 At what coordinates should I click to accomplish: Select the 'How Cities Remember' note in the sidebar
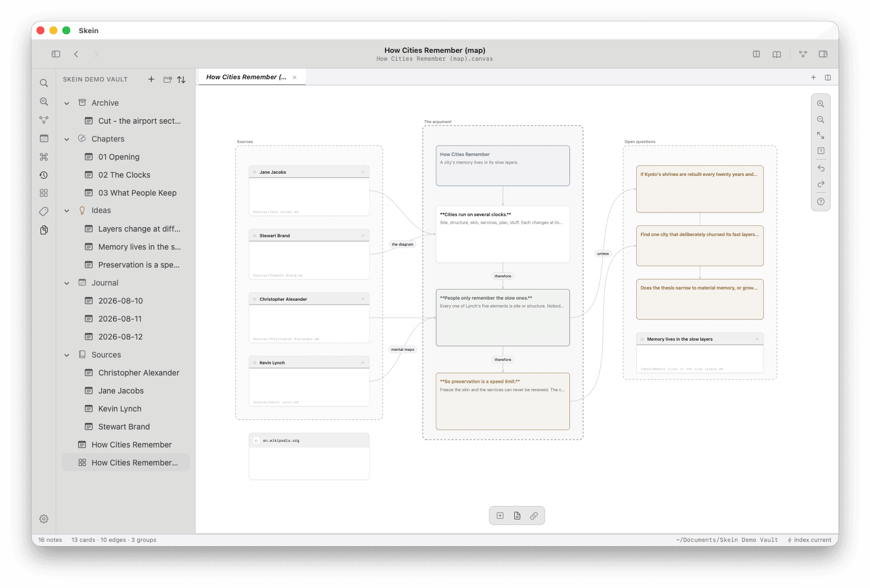point(126,445)
